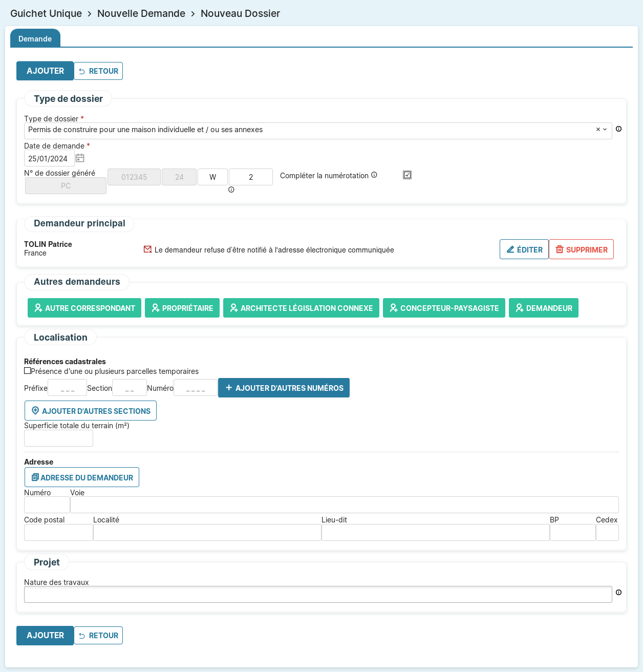Click the info icon below the numbering field
Viewport: 643px width, 672px height.
[231, 190]
